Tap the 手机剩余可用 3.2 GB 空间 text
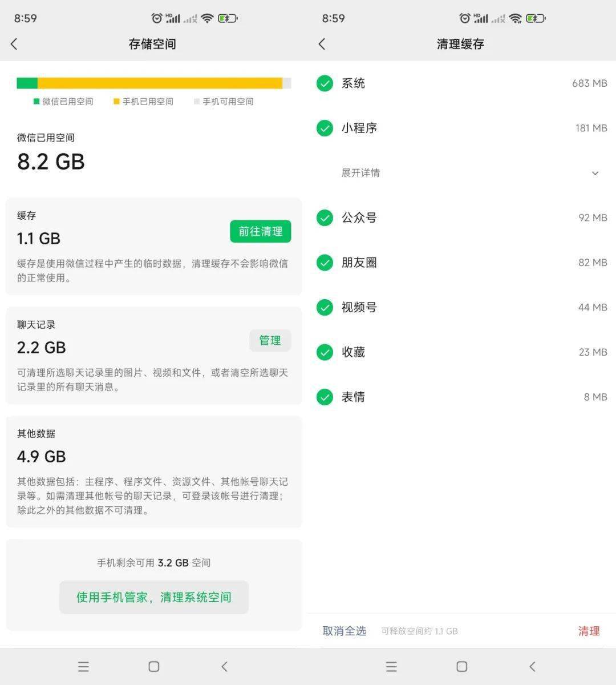The image size is (616, 685). (154, 563)
